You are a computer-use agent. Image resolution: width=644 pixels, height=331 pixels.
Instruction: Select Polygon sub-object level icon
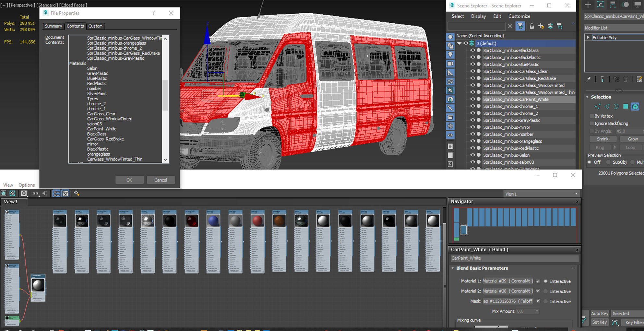[626, 106]
